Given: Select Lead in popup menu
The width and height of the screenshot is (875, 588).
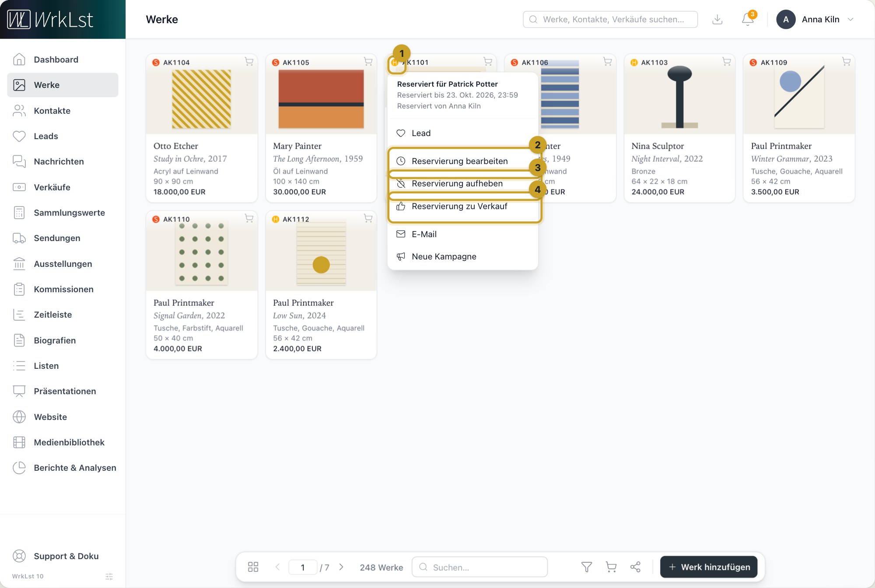Looking at the screenshot, I should point(462,133).
